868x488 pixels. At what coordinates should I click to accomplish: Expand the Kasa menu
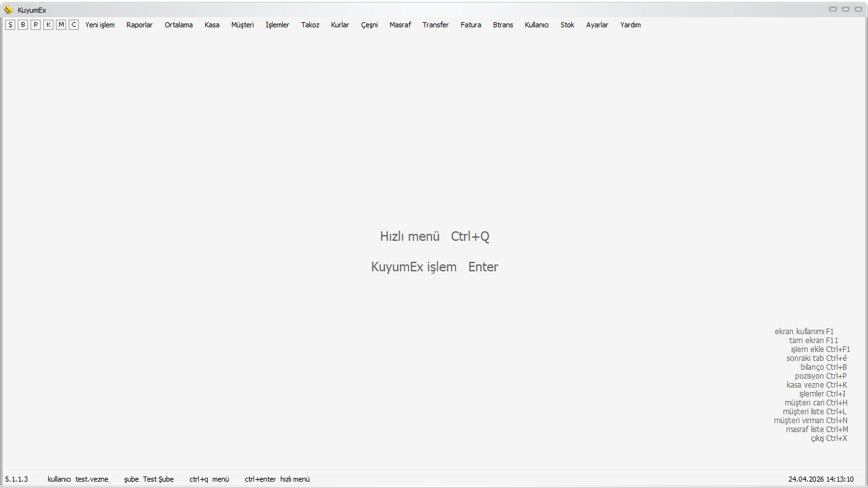(x=212, y=25)
